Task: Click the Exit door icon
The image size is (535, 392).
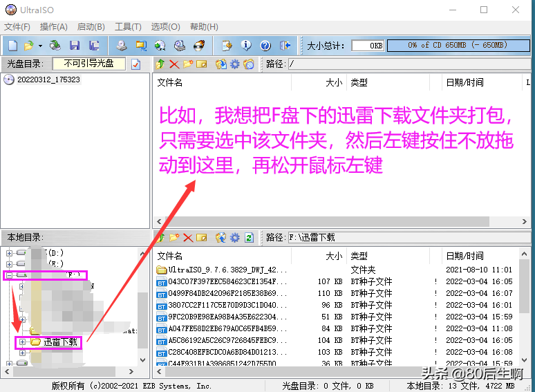Action: [285, 46]
